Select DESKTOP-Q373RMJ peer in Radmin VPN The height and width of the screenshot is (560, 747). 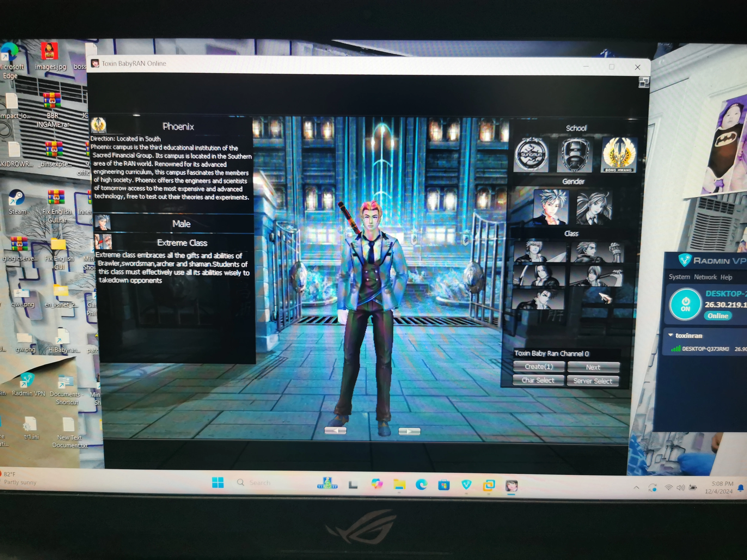click(705, 349)
